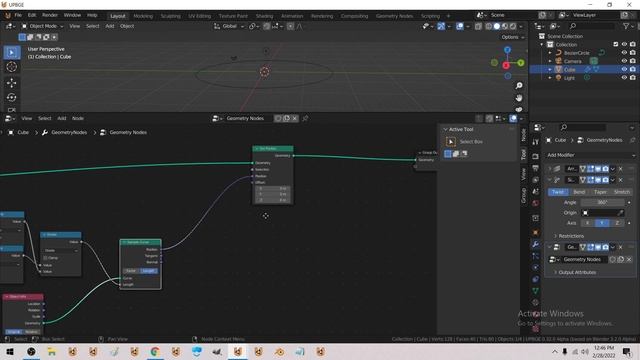Screen dimensions: 640x360
Task: Open the Object Data green triangle tab
Action: (536, 291)
